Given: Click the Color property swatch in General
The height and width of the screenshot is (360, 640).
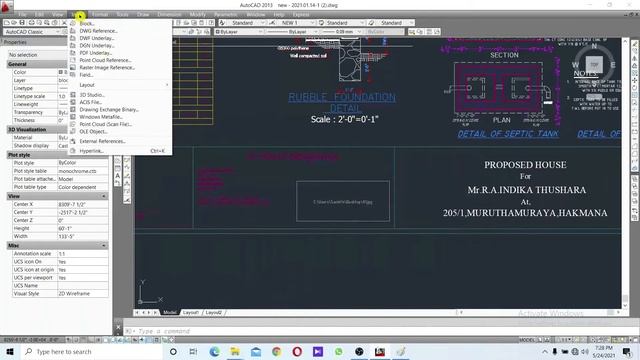Looking at the screenshot, I should pos(60,72).
